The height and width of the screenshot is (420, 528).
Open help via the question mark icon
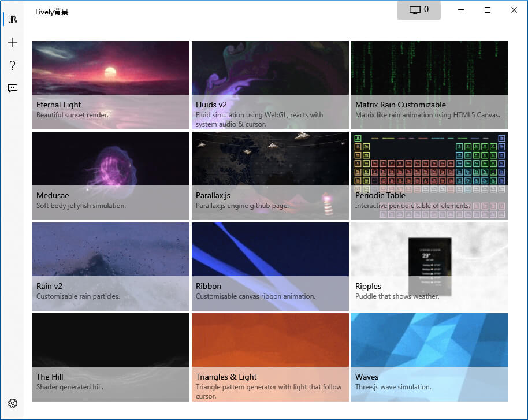point(13,65)
